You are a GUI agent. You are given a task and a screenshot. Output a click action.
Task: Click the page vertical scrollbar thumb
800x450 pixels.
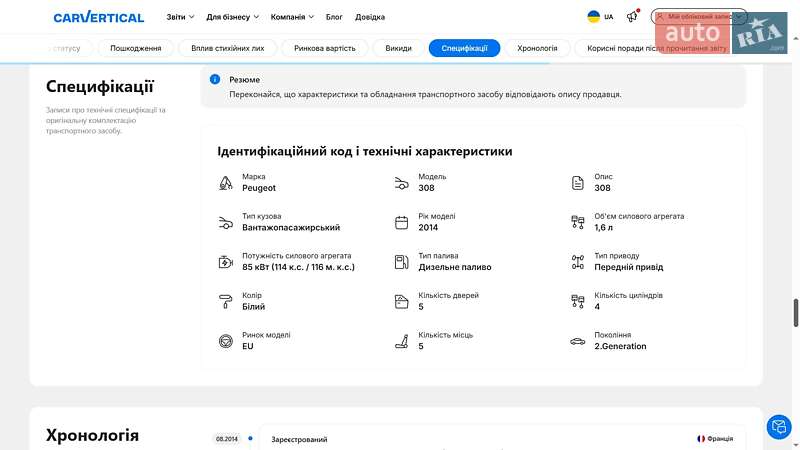coord(795,313)
